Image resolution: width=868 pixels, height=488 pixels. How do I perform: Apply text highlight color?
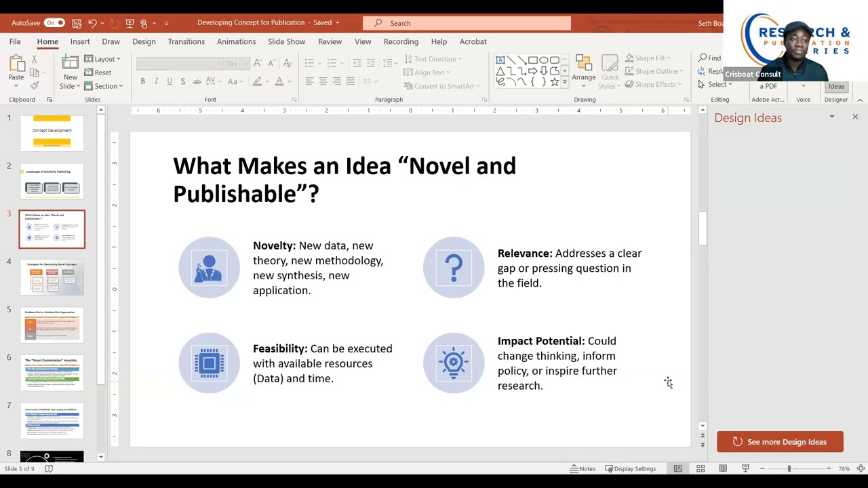pos(257,81)
